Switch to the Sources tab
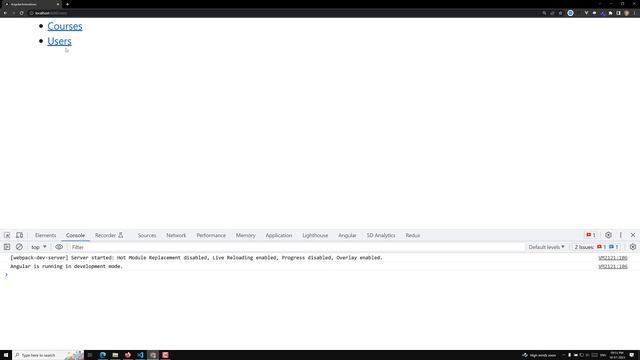The width and height of the screenshot is (640, 360). point(147,236)
